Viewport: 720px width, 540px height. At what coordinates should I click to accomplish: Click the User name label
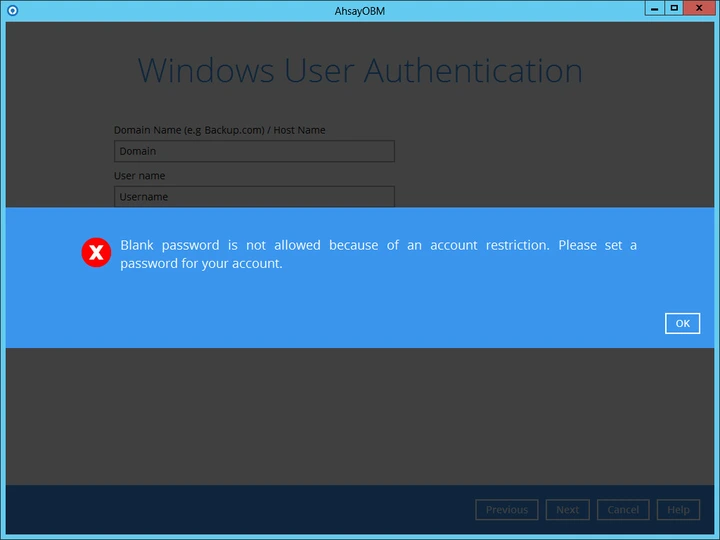point(140,176)
